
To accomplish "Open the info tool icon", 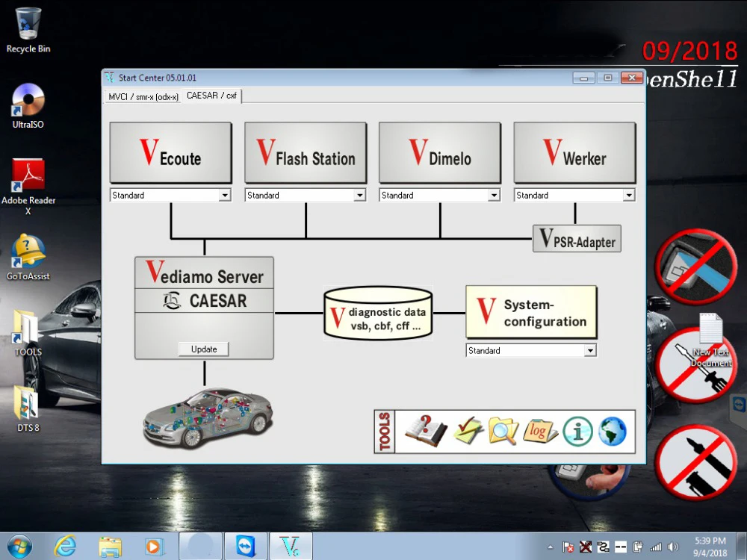I will (x=577, y=432).
